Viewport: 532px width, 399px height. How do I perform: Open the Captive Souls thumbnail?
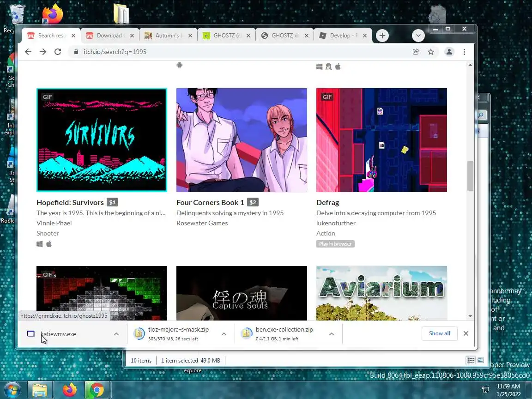point(242,293)
